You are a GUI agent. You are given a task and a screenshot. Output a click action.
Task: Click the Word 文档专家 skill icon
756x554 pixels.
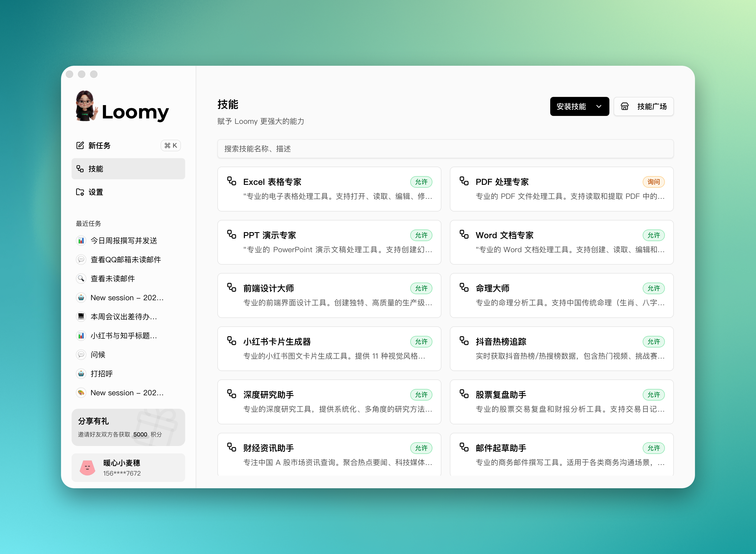464,235
